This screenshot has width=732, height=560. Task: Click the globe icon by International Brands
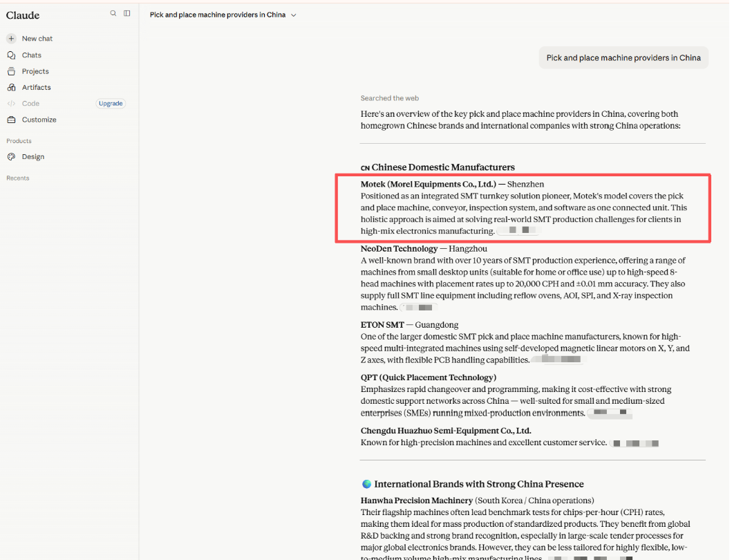(x=366, y=484)
